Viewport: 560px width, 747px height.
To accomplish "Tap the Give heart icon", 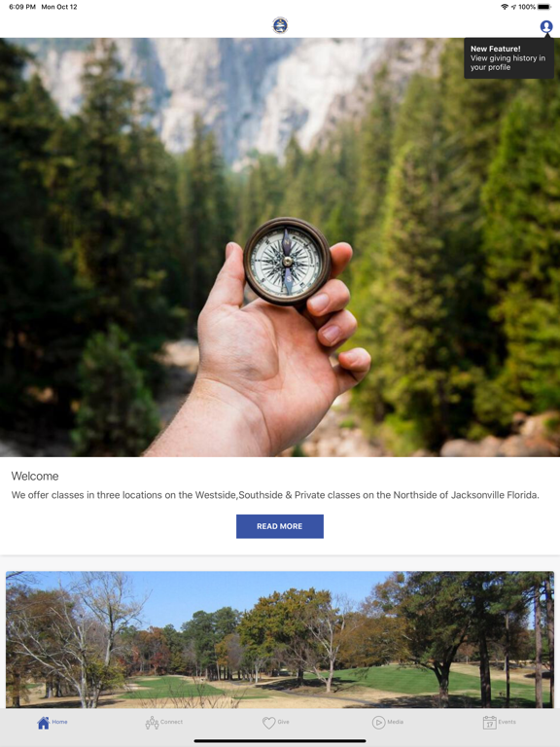I will (x=269, y=723).
